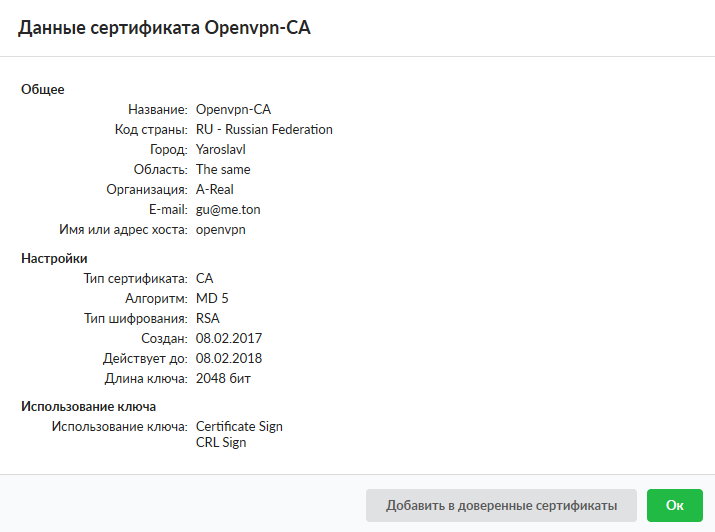The image size is (715, 532).
Task: Click the "Certificate Sign" key usage entry
Action: click(239, 426)
